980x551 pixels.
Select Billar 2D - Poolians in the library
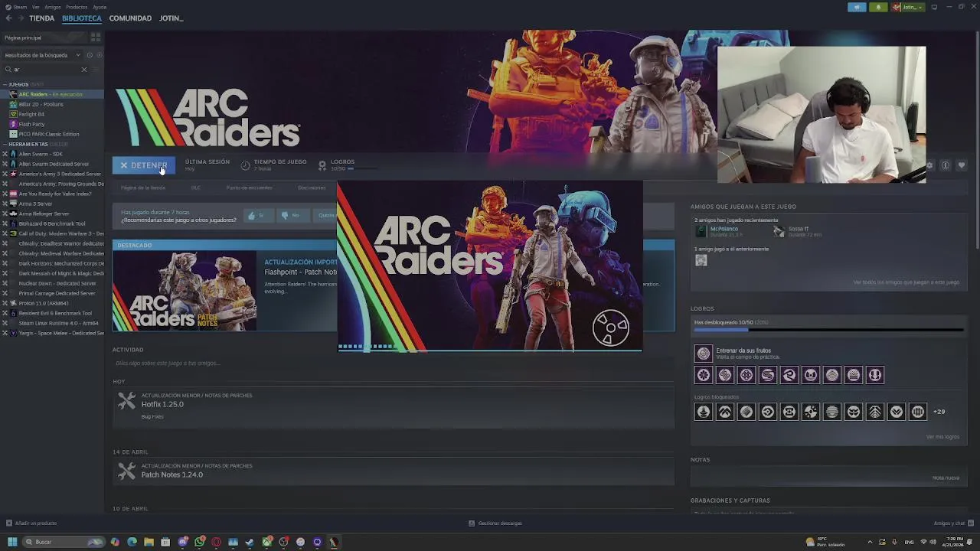click(52, 104)
